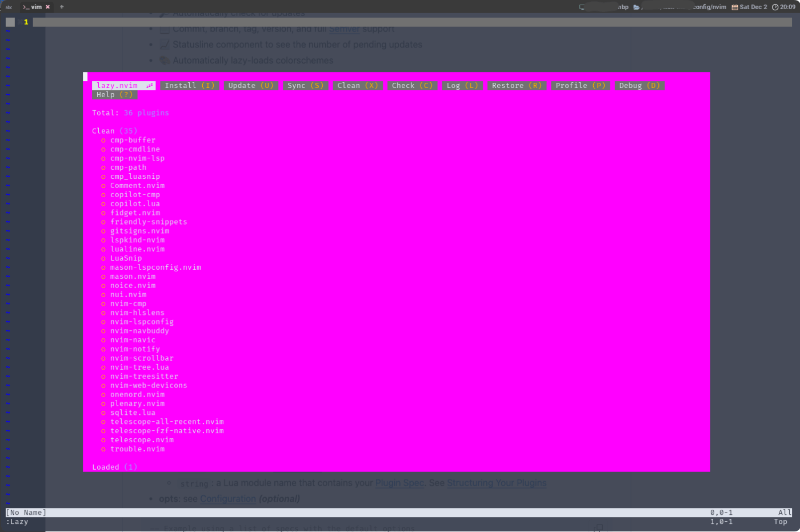Click the circle icon beside noice.nvim
The width and height of the screenshot is (800, 532).
[x=103, y=286]
